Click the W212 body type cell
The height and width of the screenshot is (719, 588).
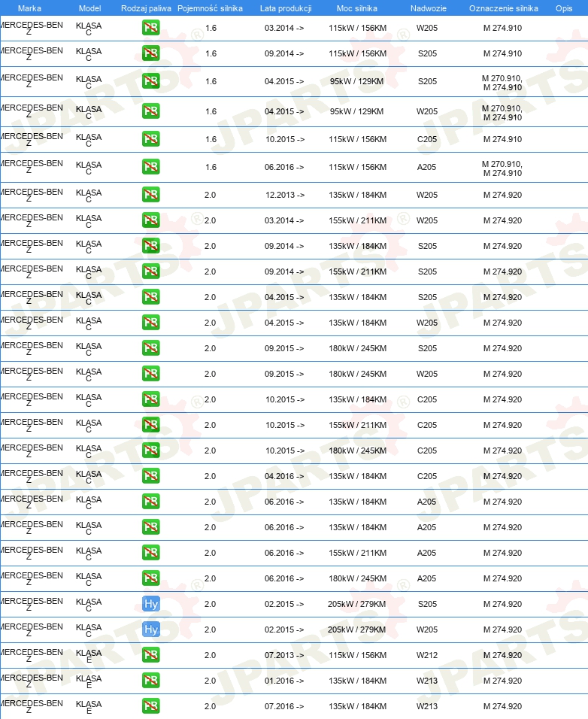click(426, 655)
